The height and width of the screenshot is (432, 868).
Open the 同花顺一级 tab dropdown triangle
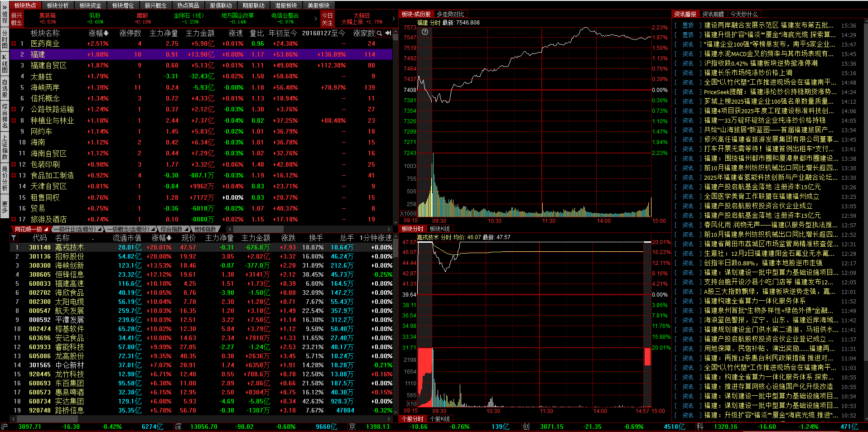(46, 229)
